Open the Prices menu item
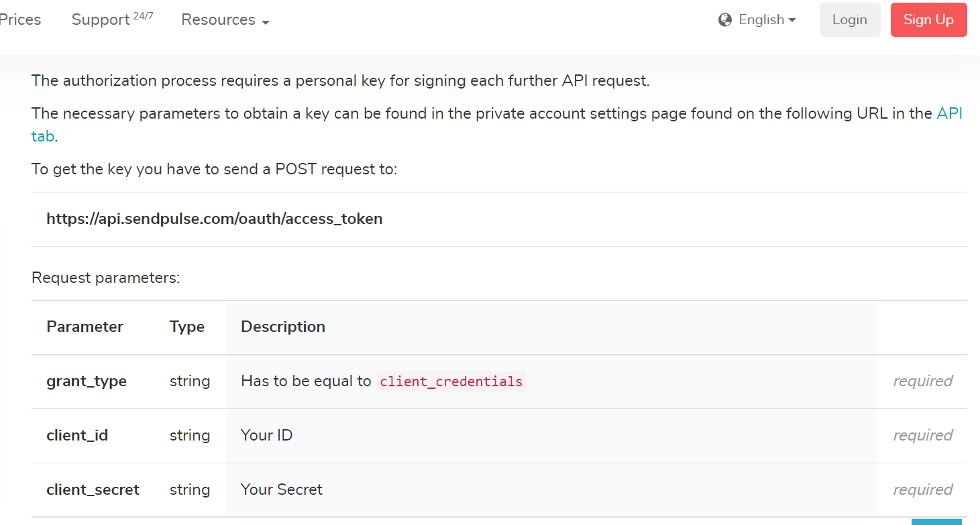The width and height of the screenshot is (980, 525). point(20,19)
